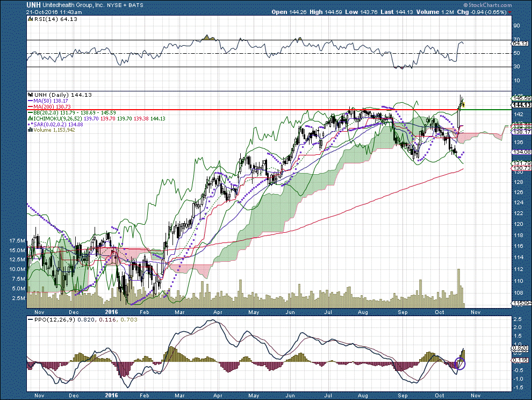Click the candlestick icon before UNH (Daily)

click(30, 95)
